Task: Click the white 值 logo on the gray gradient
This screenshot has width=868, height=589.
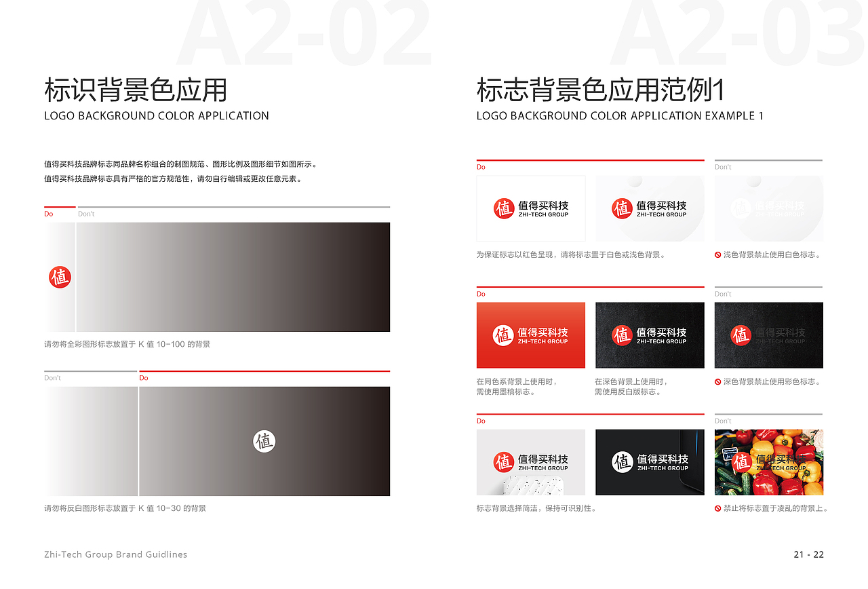Action: tap(264, 441)
